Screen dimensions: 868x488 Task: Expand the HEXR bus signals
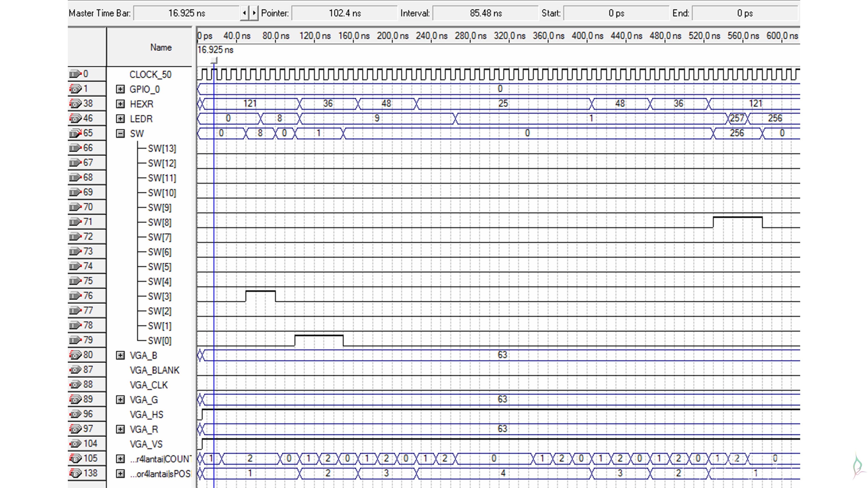pyautogui.click(x=120, y=104)
